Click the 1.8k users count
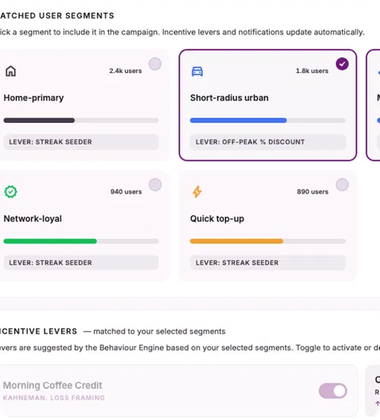The width and height of the screenshot is (380, 420). click(312, 71)
